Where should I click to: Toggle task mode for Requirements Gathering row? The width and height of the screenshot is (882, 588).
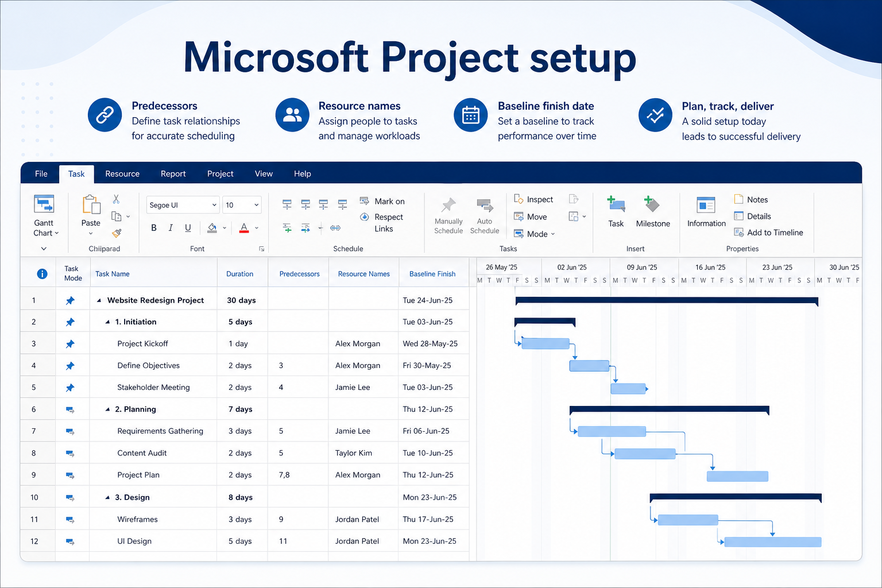point(70,431)
